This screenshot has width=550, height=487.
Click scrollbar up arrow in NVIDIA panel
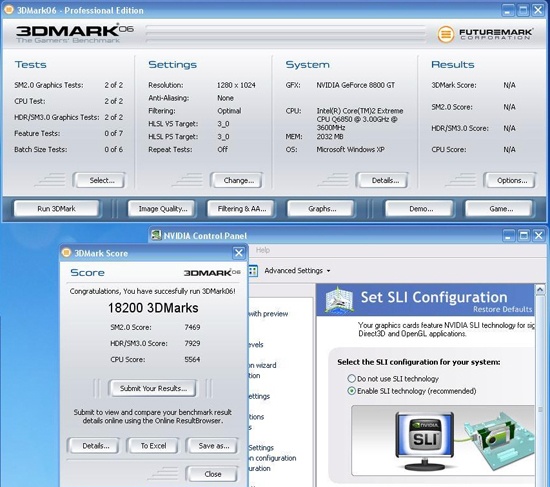coord(540,290)
